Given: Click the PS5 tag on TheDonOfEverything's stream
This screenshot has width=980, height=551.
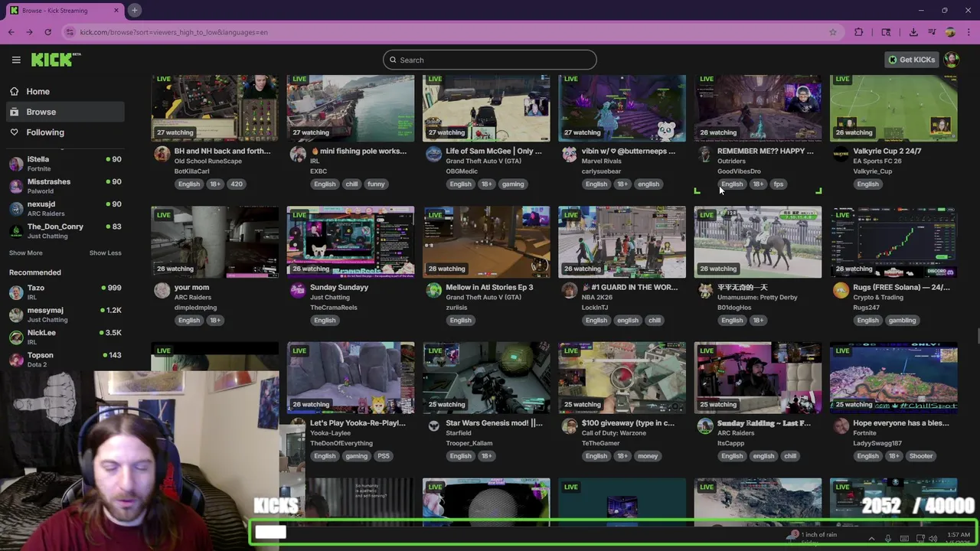Looking at the screenshot, I should [384, 456].
